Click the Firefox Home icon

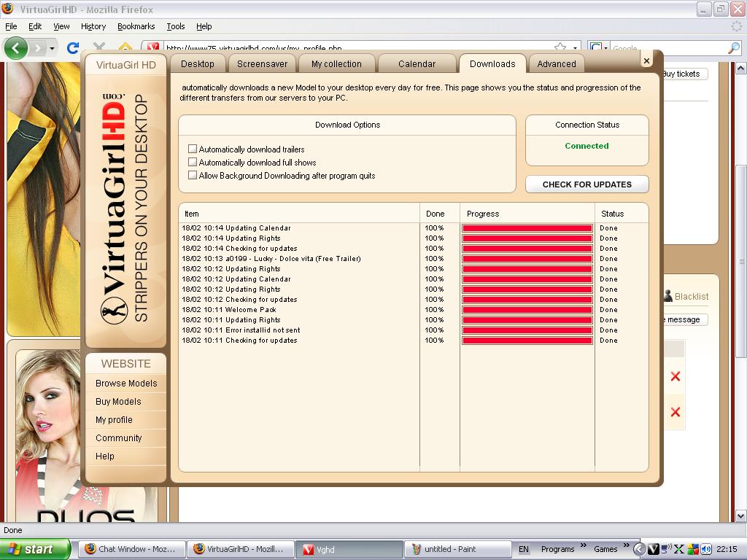[x=125, y=46]
